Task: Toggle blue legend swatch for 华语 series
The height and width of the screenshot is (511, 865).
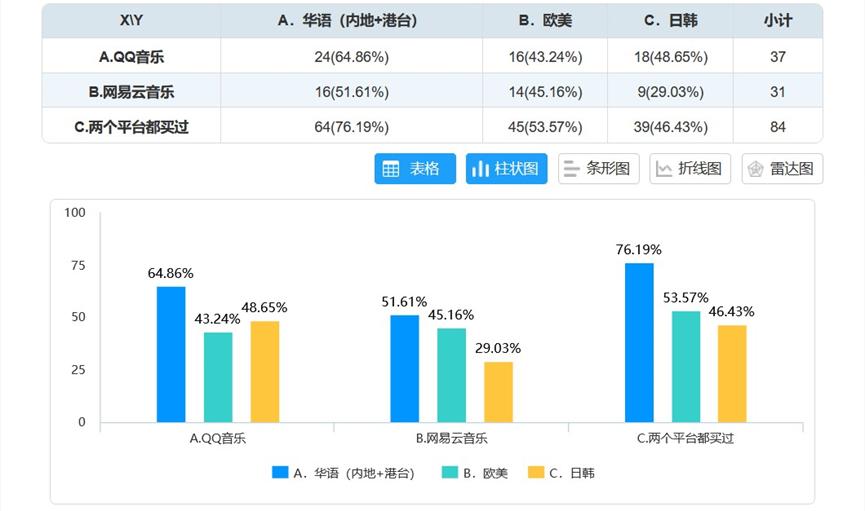Action: click(x=280, y=472)
